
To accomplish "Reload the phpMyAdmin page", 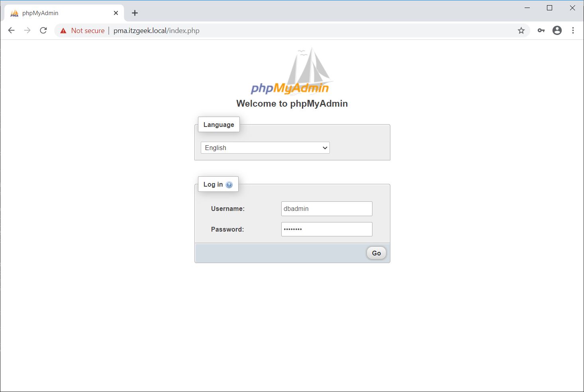I will pos(43,30).
